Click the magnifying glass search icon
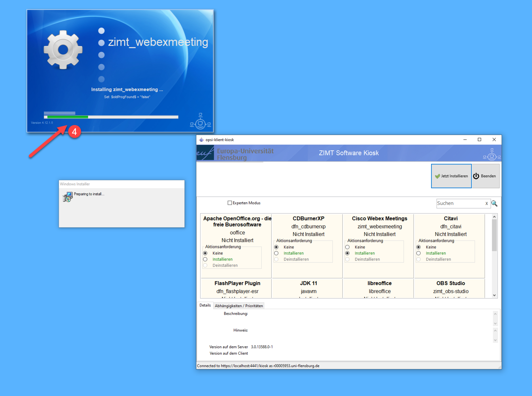The width and height of the screenshot is (532, 396). (494, 203)
